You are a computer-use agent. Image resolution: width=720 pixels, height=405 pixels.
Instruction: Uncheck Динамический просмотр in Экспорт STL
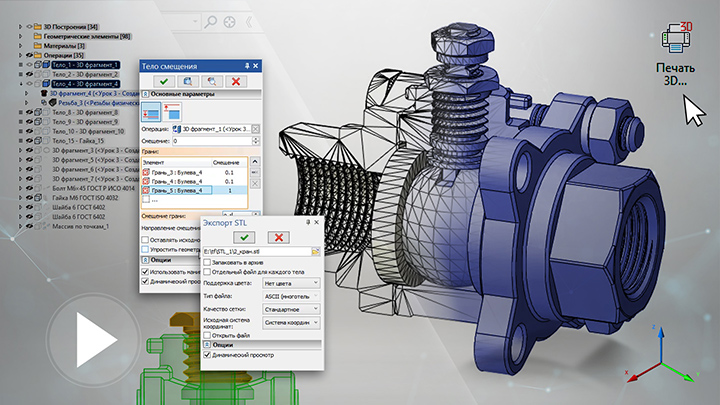(x=207, y=355)
